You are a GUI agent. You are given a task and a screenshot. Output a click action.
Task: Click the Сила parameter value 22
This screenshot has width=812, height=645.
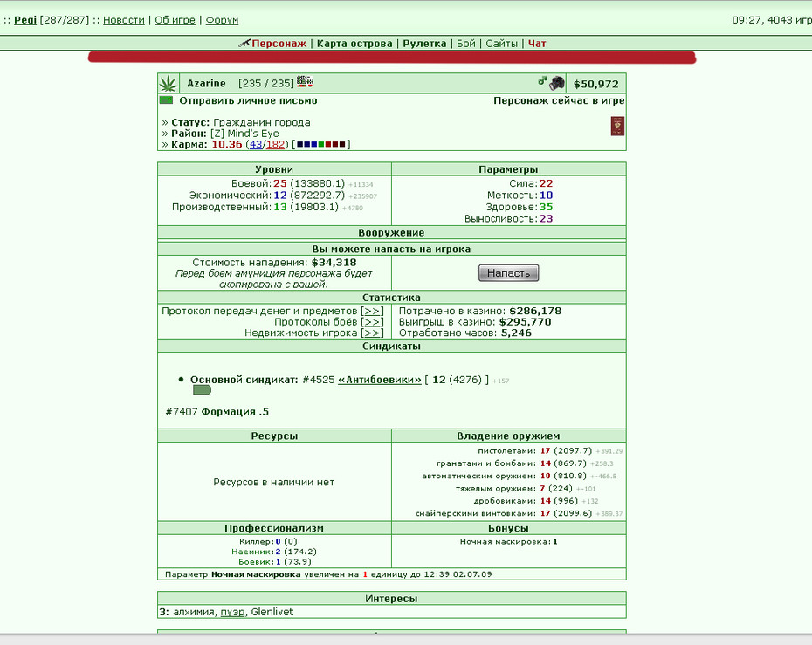tap(546, 184)
